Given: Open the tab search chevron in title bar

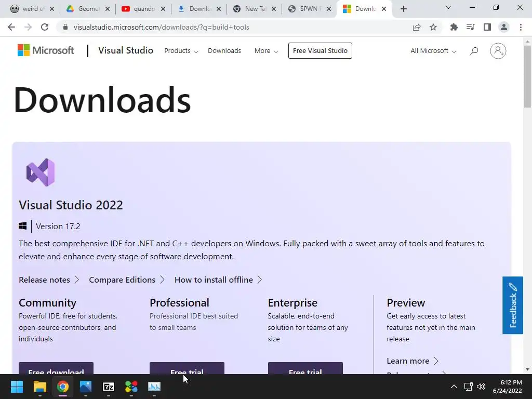Looking at the screenshot, I should (x=448, y=7).
